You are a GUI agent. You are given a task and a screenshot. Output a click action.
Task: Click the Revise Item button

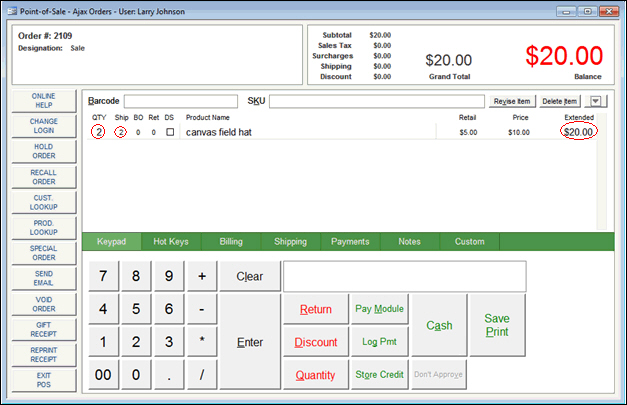[x=511, y=101]
